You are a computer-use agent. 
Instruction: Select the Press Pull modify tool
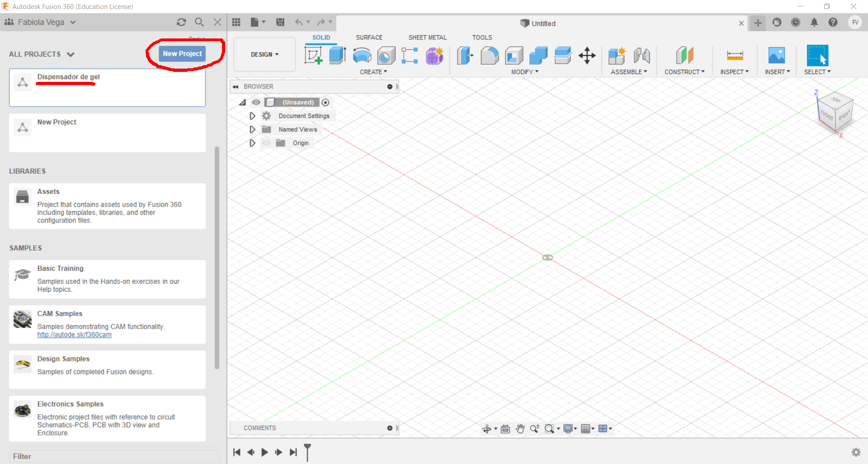(465, 55)
